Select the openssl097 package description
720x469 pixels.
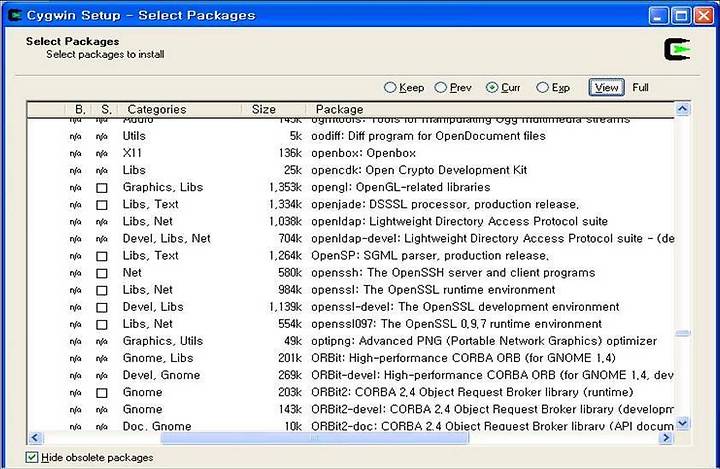point(456,324)
